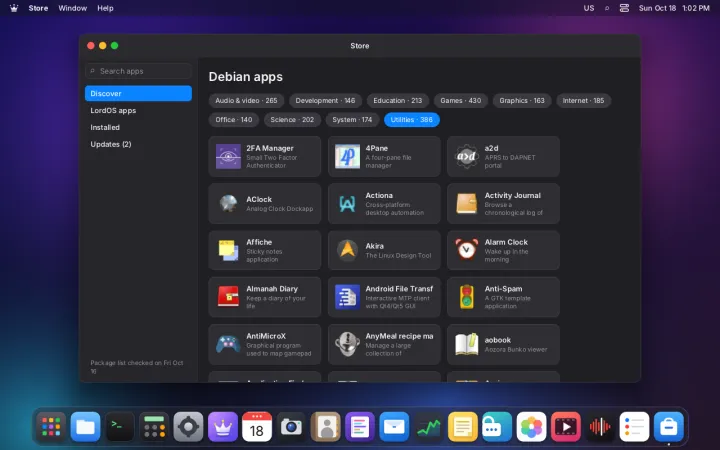The height and width of the screenshot is (450, 720).
Task: Filter by Internet · 185 category
Action: (x=583, y=101)
